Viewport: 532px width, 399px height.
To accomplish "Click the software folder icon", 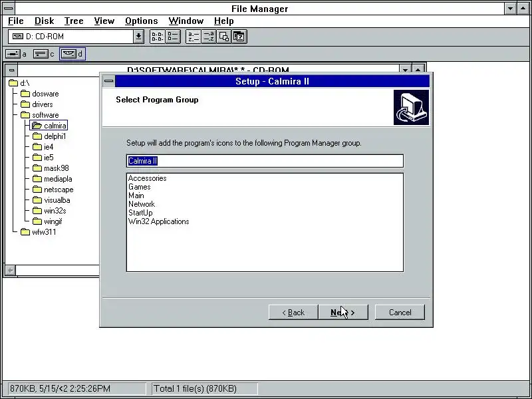I will point(25,115).
